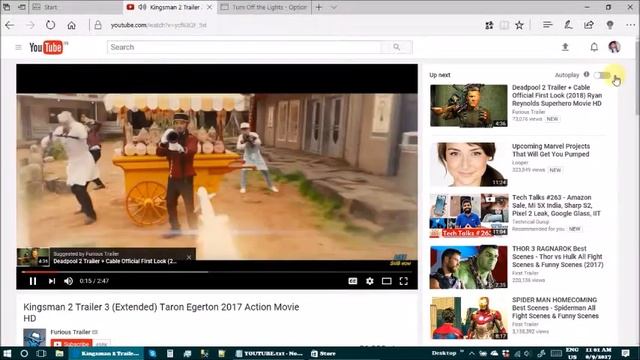Open Tech Talks #263 video title

(x=556, y=205)
